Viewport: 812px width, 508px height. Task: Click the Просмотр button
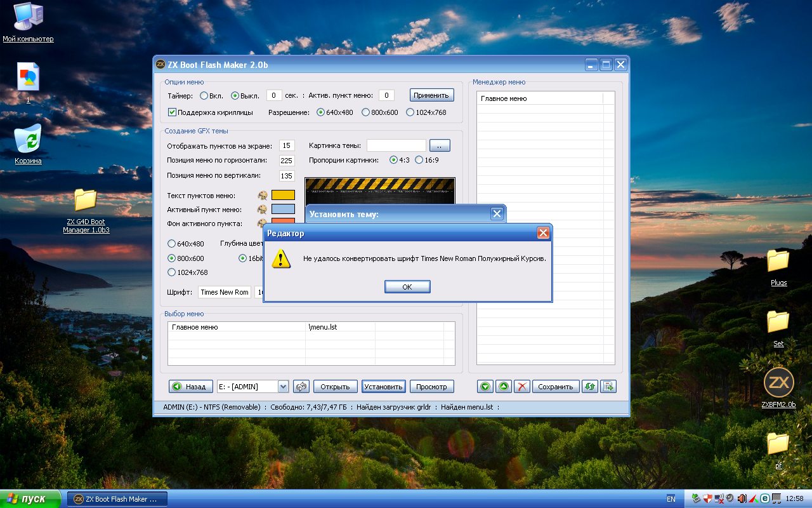pyautogui.click(x=432, y=386)
